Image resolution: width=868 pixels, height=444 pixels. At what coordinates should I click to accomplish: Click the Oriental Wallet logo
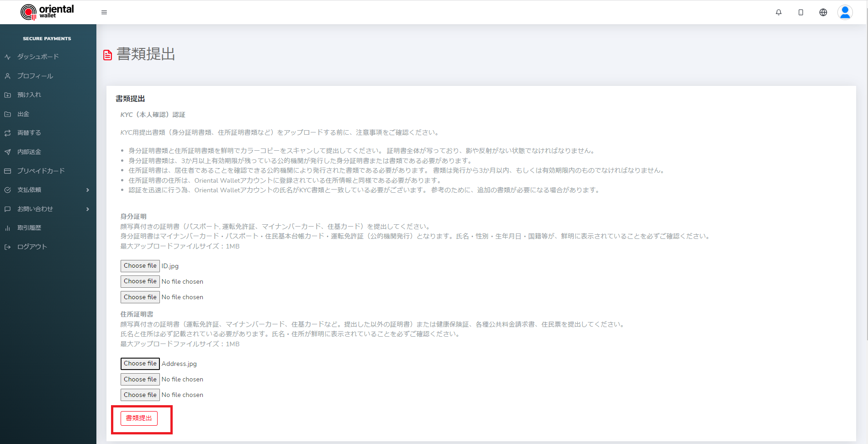(x=47, y=12)
